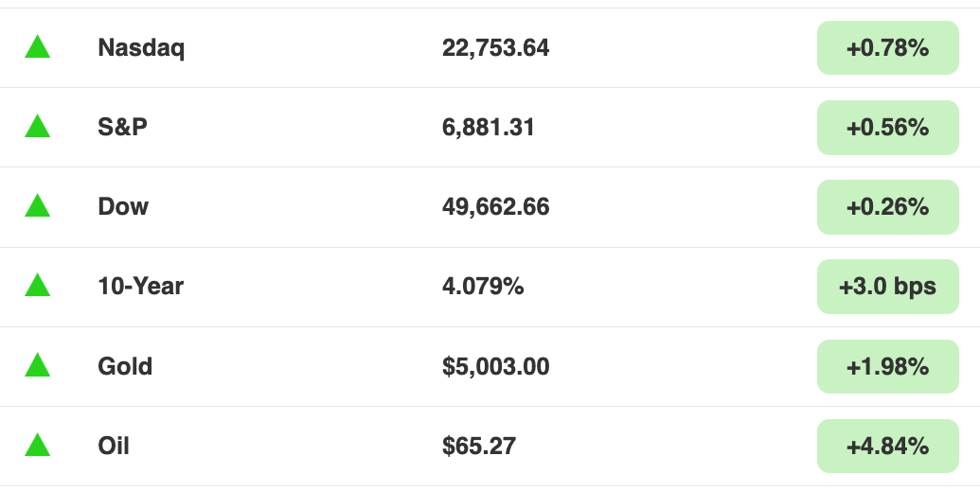Click the +0.56% change badge
Image resolution: width=980 pixels, height=491 pixels.
tap(887, 128)
